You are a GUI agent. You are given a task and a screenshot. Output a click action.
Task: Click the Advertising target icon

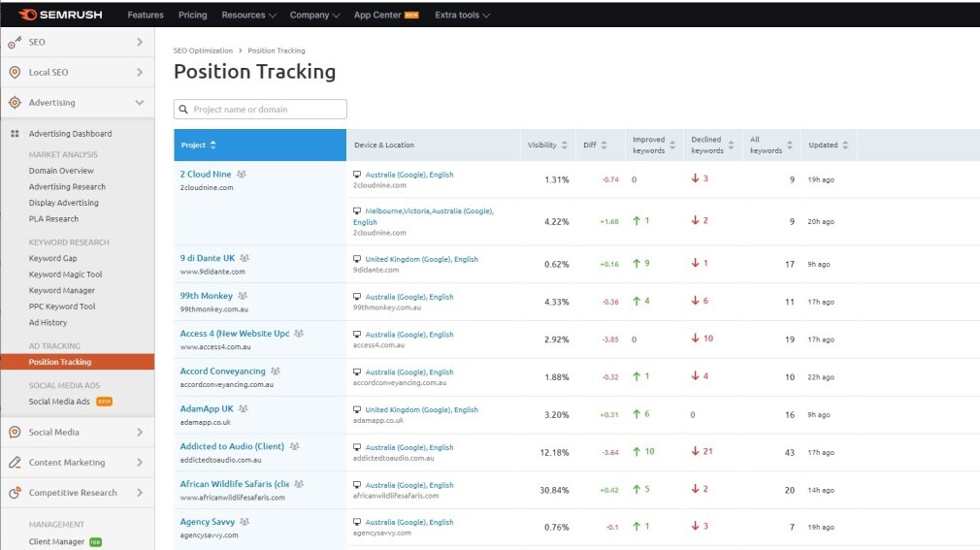point(15,103)
